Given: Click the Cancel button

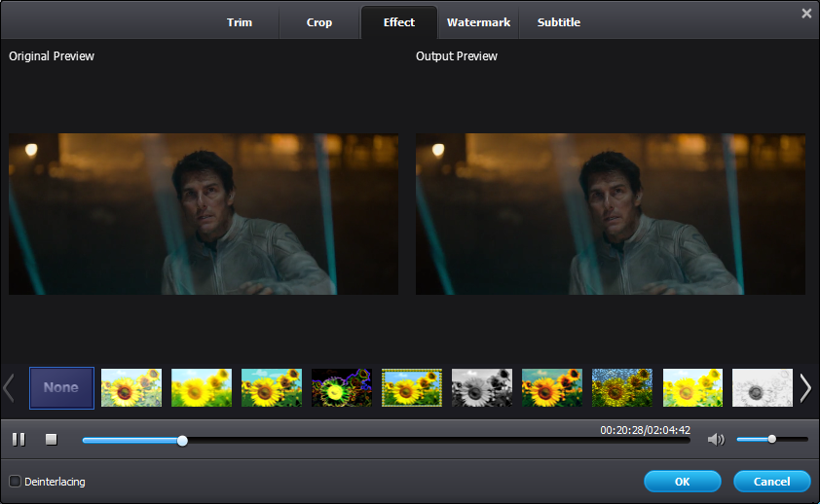Looking at the screenshot, I should pyautogui.click(x=772, y=482).
